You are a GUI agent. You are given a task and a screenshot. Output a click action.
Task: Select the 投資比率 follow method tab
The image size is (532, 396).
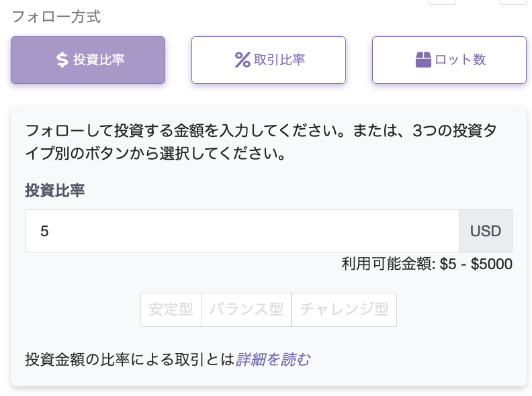pos(88,60)
